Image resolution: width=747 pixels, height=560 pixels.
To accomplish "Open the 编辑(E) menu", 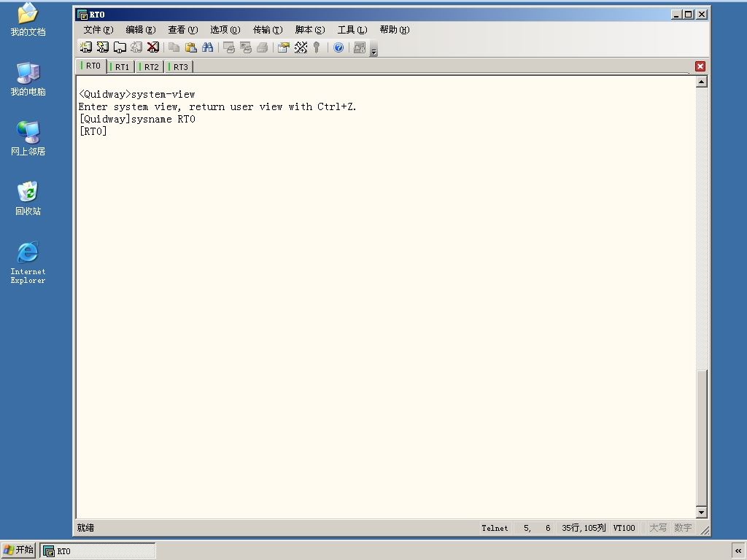I will [x=141, y=30].
